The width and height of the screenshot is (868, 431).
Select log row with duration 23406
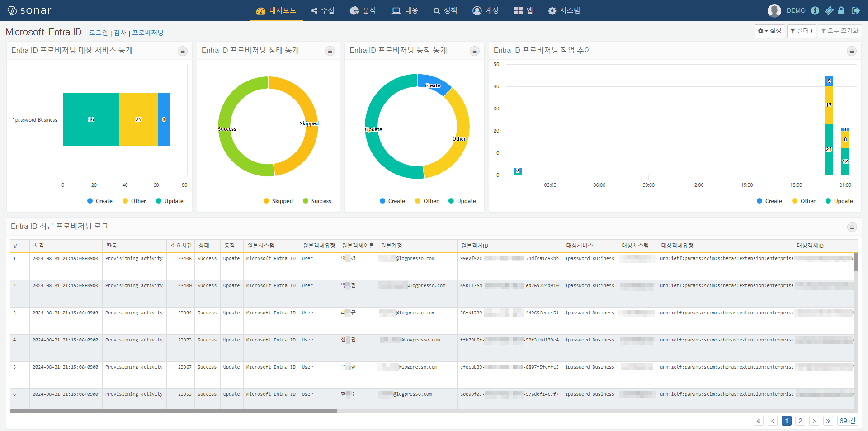[432, 266]
